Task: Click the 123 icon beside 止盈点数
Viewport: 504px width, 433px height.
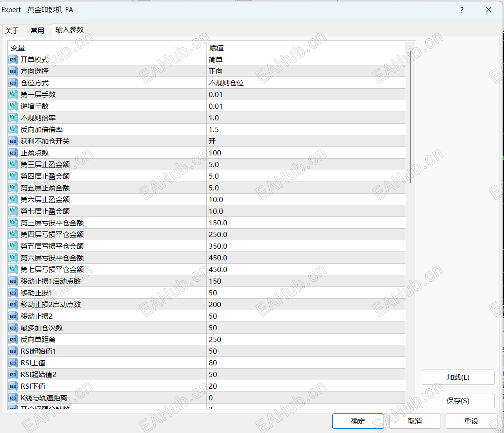Action: [x=13, y=153]
